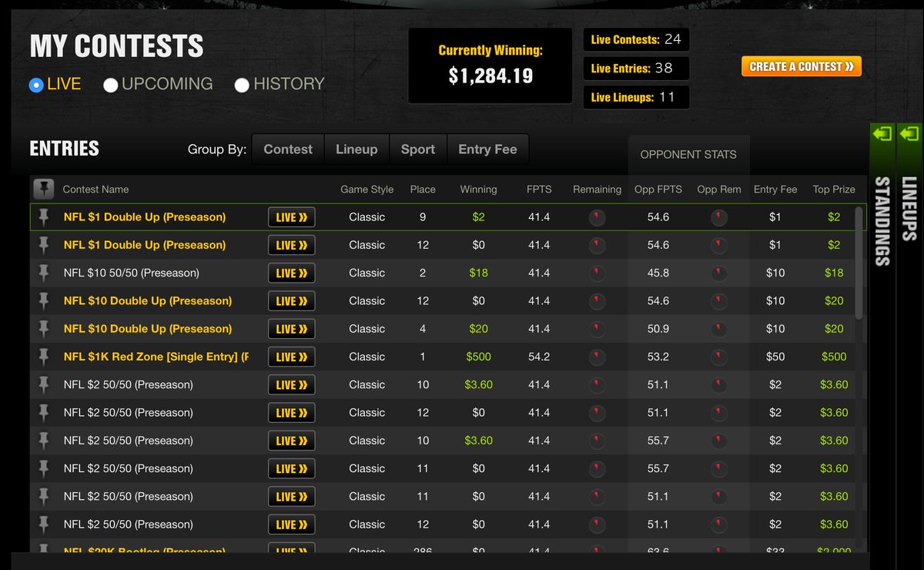Click the CREATE A CONTEST button

[x=801, y=66]
